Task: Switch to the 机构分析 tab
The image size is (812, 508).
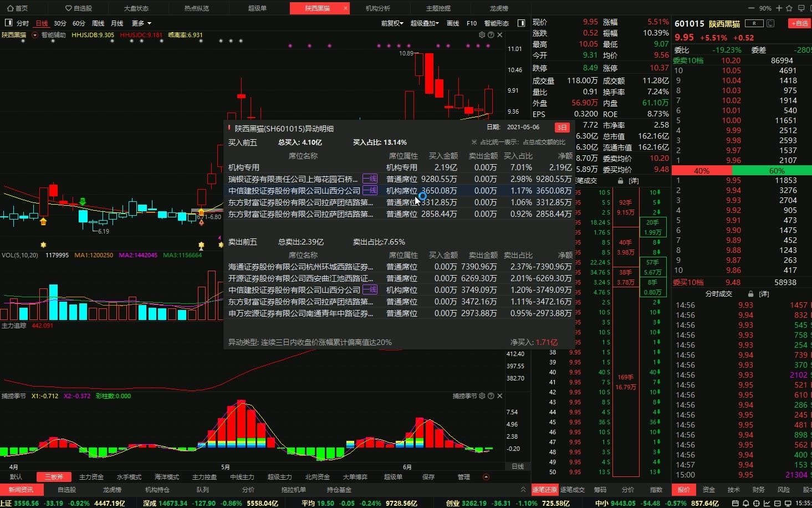Action: pyautogui.click(x=378, y=8)
